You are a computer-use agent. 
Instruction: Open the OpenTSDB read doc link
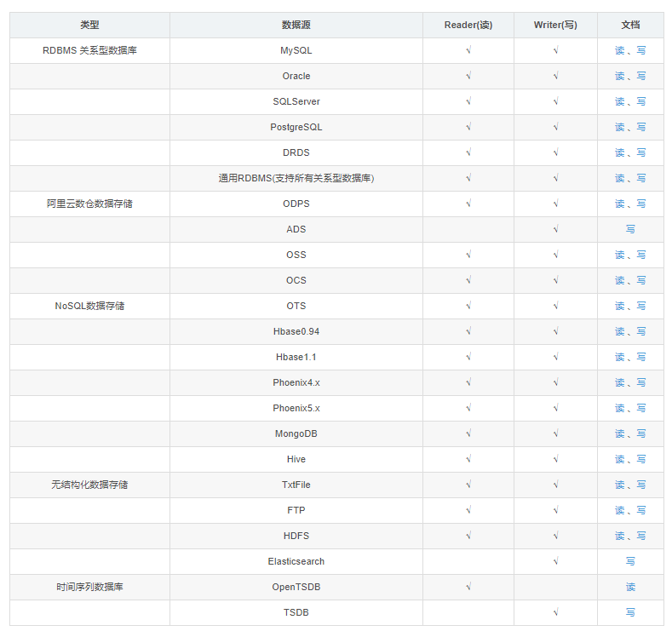tap(630, 588)
